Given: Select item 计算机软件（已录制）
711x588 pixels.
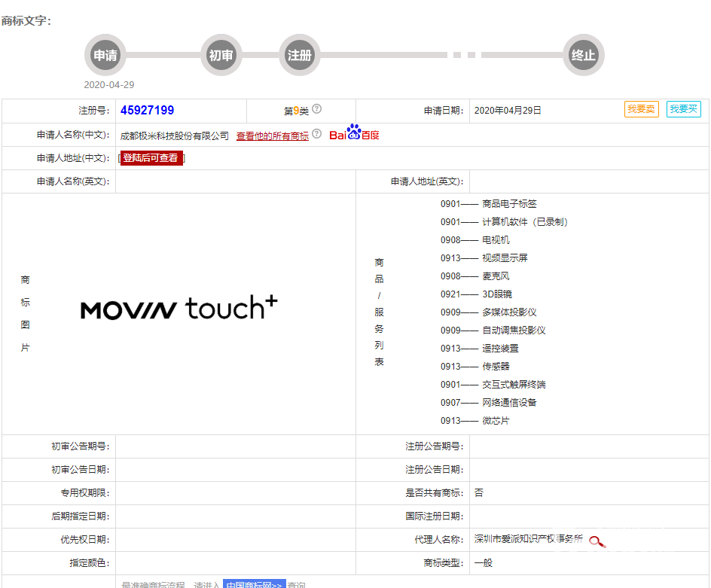Looking at the screenshot, I should (525, 221).
